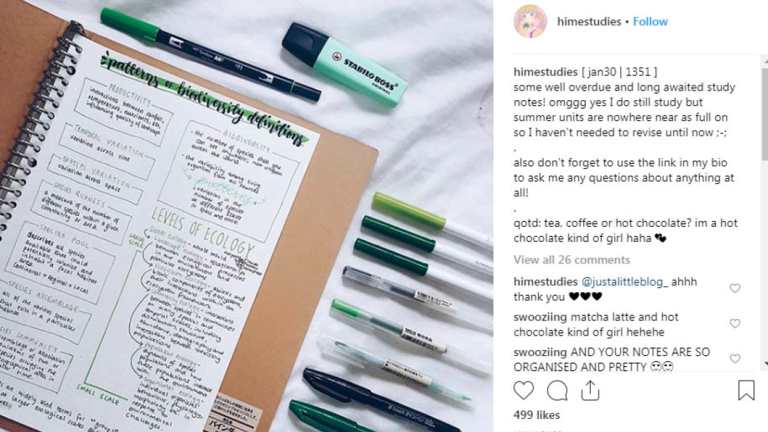
Task: Click scrollbar up arrow in comments
Action: (x=765, y=61)
